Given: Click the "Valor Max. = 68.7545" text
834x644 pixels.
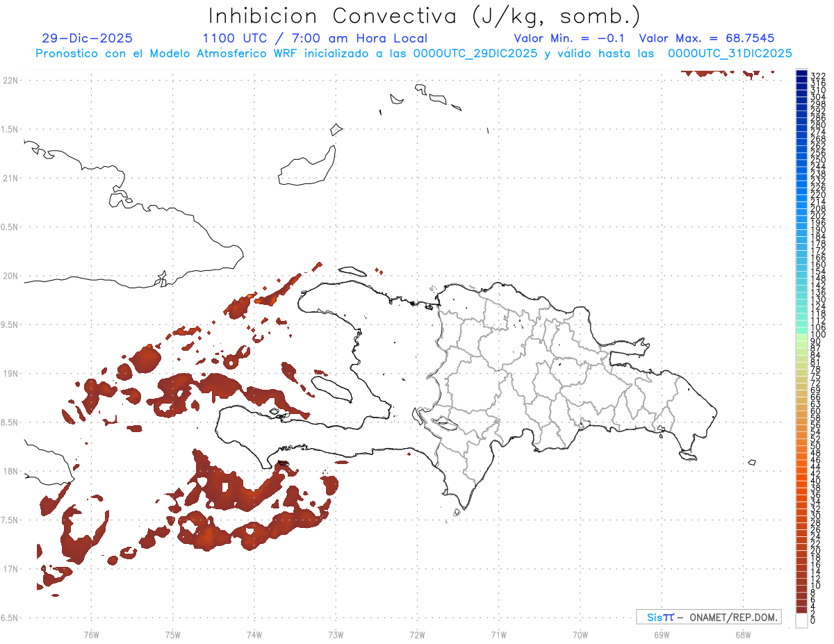Looking at the screenshot, I should click(706, 39).
